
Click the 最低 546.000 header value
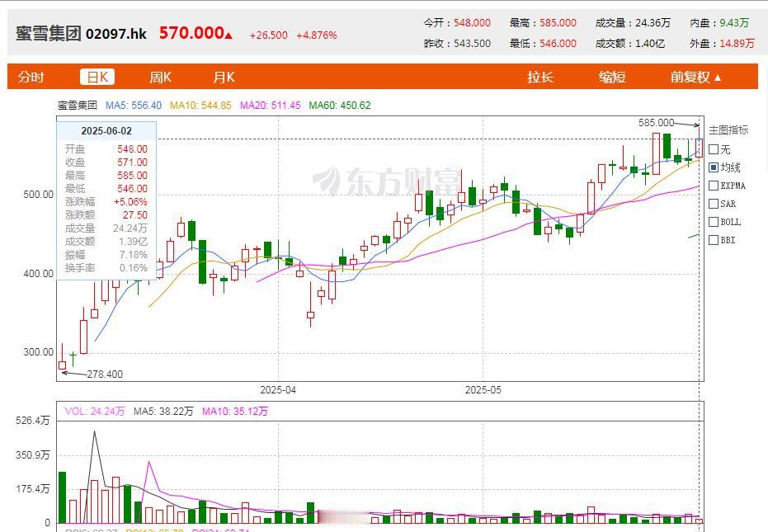pyautogui.click(x=558, y=43)
